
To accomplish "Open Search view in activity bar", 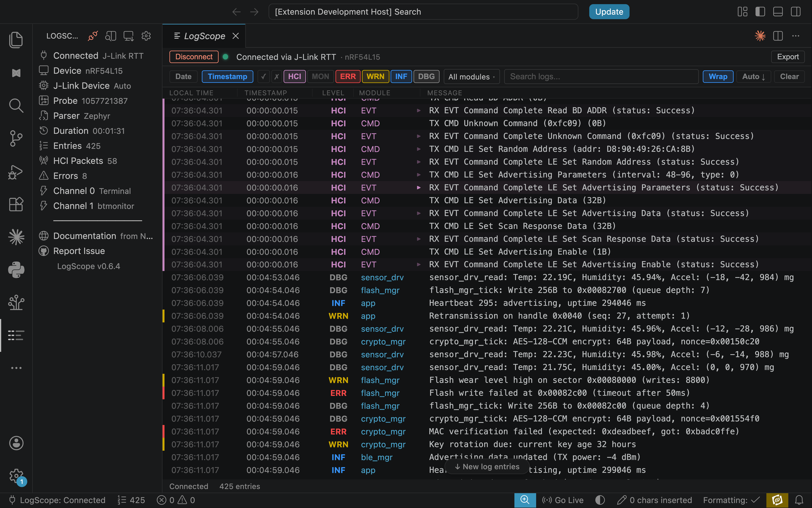I will click(x=16, y=106).
